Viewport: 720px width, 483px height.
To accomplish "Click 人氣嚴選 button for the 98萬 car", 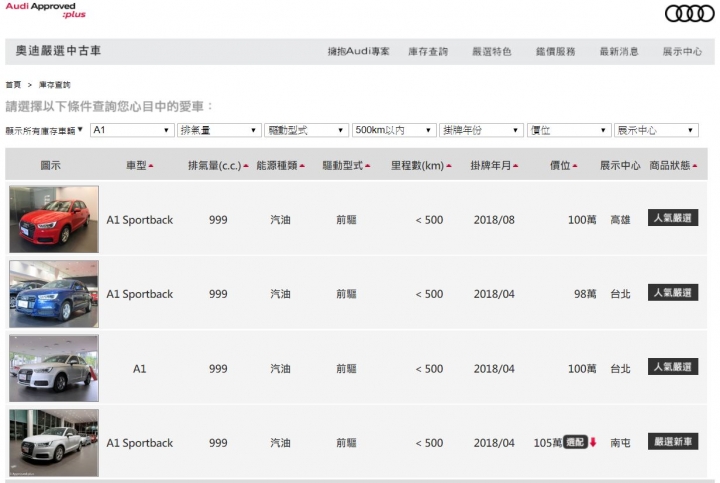I will [673, 292].
